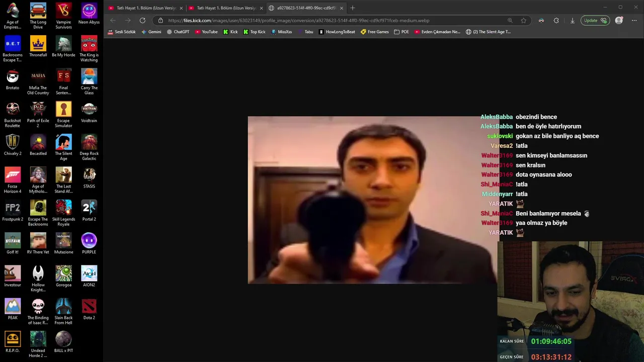Open Top Kick bookmark

coord(254,32)
